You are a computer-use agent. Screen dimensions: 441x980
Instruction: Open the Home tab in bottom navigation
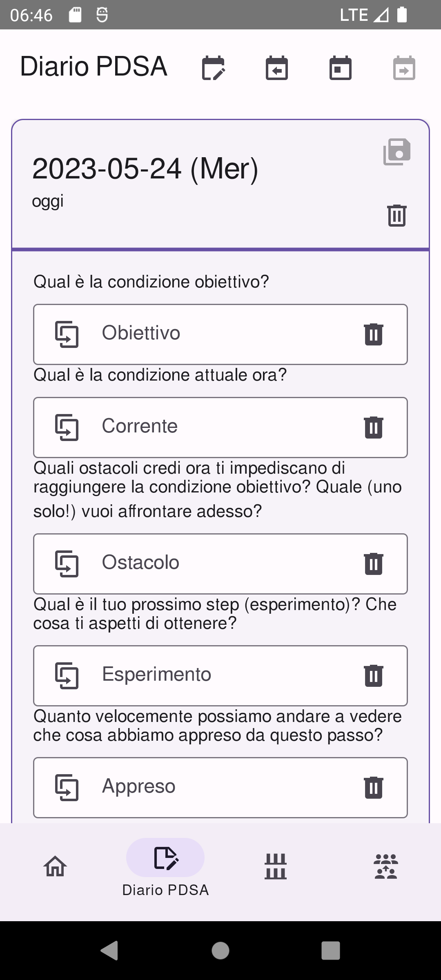[55, 866]
